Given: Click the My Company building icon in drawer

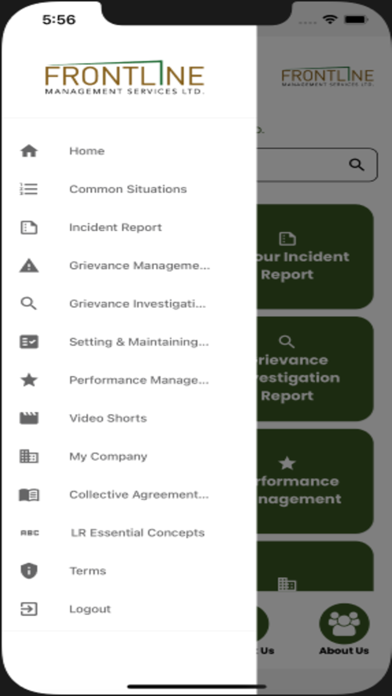Looking at the screenshot, I should coord(29,456).
